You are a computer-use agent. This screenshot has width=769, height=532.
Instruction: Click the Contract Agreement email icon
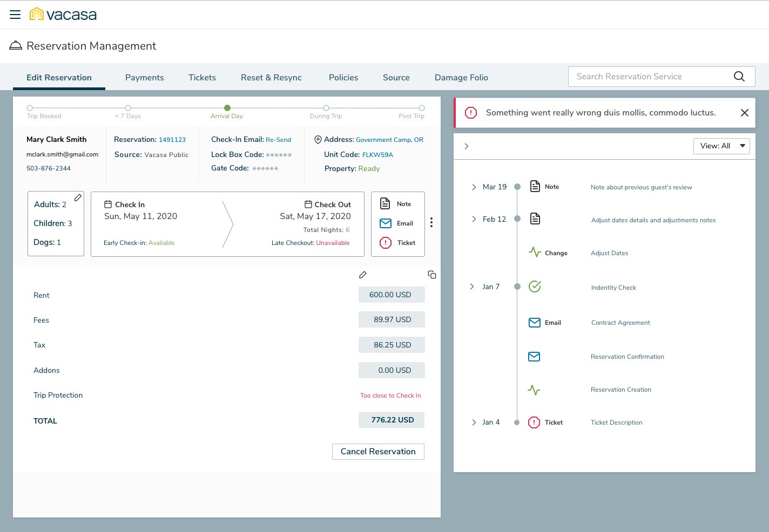[535, 323]
